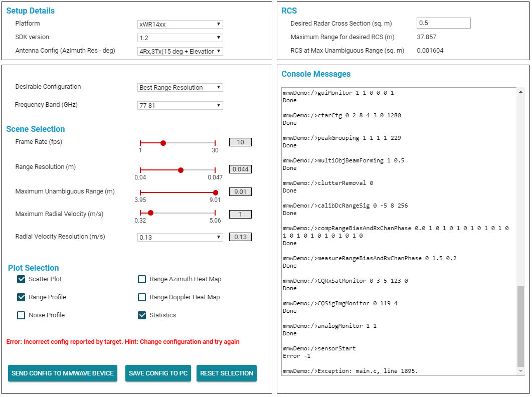Click the Maximum Range value 37.857
The height and width of the screenshot is (397, 532).
pyautogui.click(x=427, y=37)
